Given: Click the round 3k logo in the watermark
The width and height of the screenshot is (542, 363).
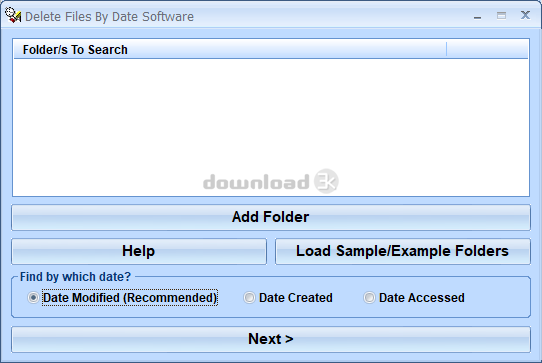Looking at the screenshot, I should tap(326, 181).
